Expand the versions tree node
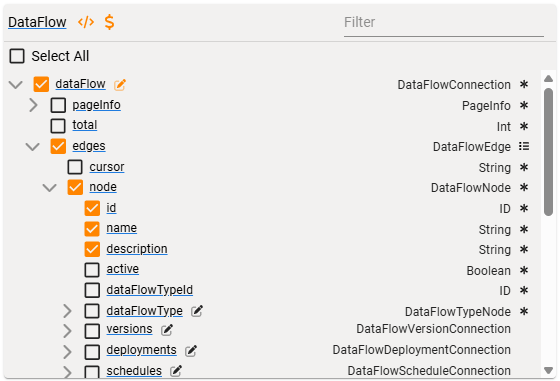This screenshot has width=560, height=381. 67,331
